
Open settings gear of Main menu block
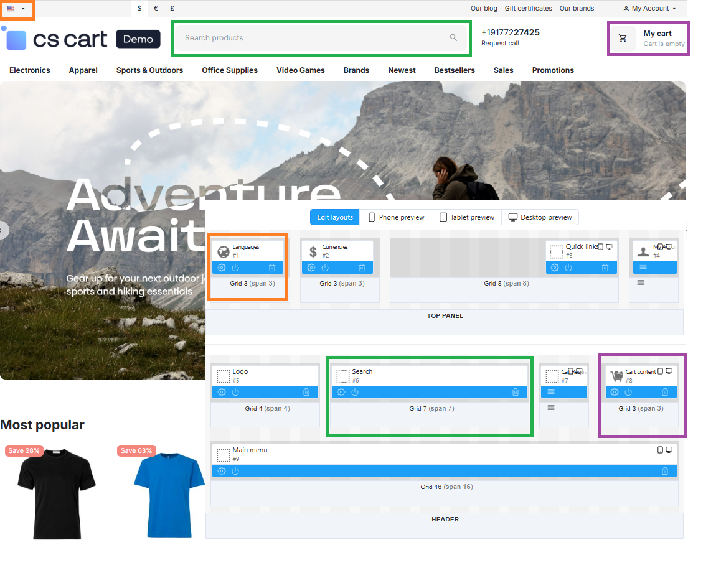click(x=222, y=471)
